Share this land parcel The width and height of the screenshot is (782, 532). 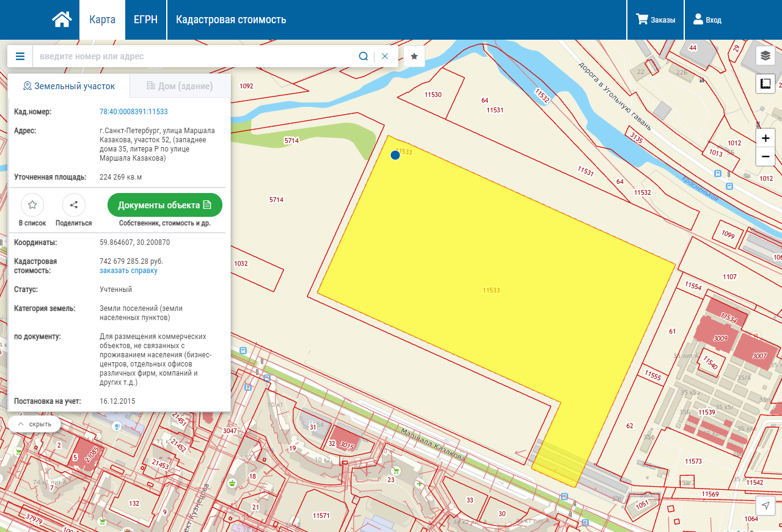tap(74, 205)
